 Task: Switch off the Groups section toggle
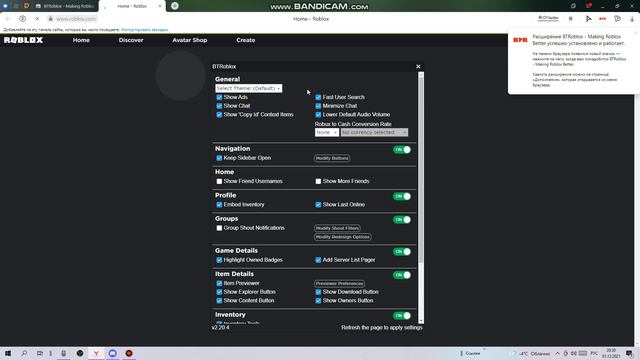click(402, 220)
